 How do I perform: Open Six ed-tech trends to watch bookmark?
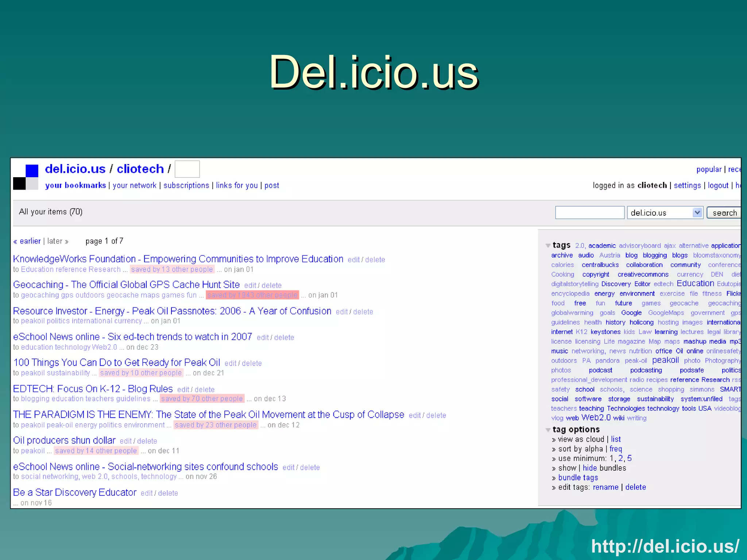(x=132, y=337)
